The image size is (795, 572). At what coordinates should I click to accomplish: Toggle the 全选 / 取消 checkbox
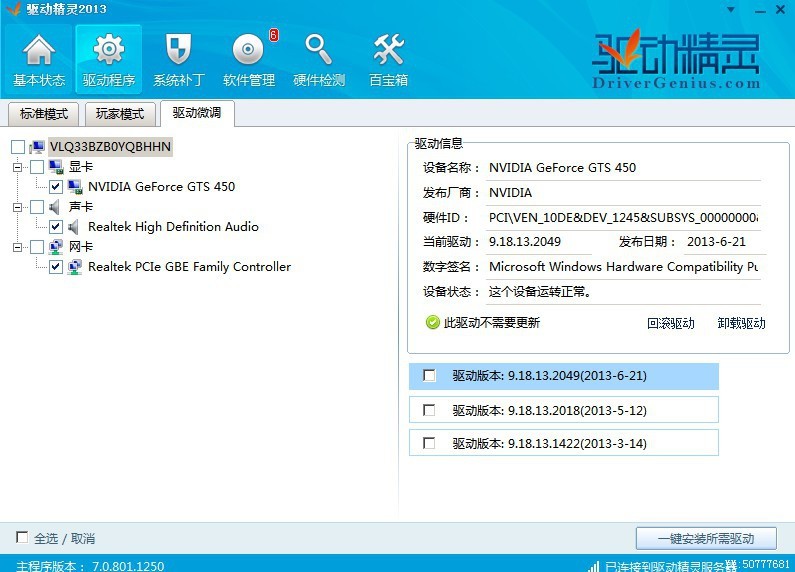22,538
